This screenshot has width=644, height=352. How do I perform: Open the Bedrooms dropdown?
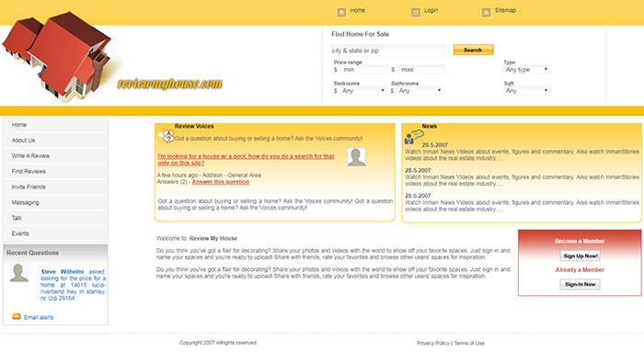[x=363, y=91]
